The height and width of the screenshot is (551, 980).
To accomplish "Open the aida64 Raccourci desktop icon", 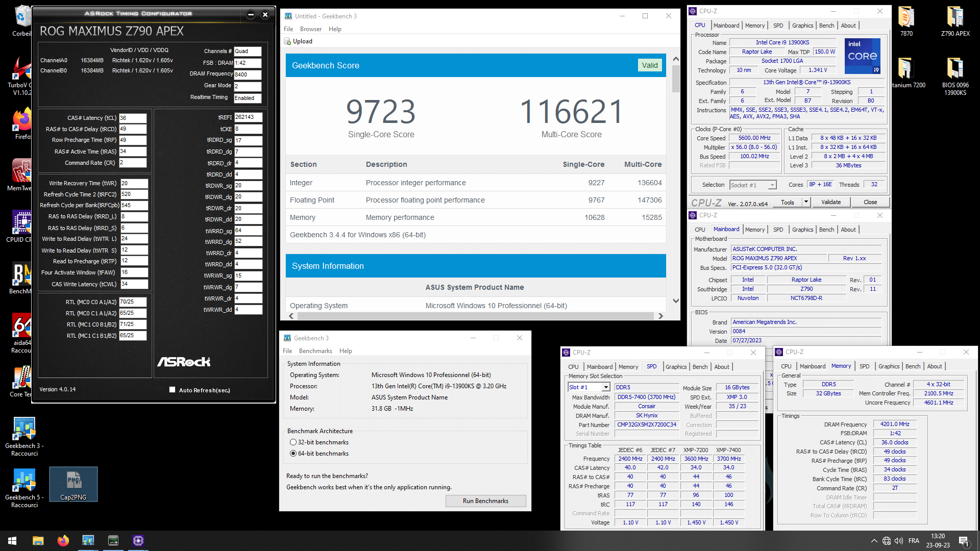I will 20,333.
